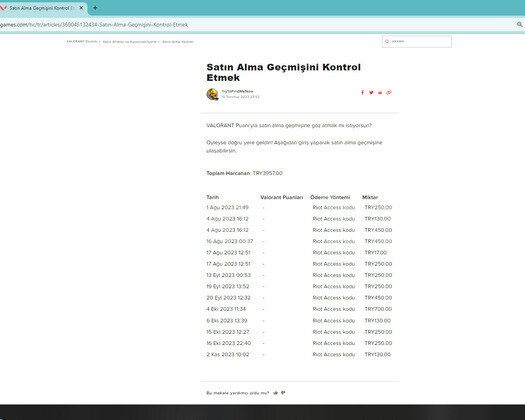Image resolution: width=525 pixels, height=420 pixels.
Task: Click TRY130.00 in the 6 Eki row
Action: (378, 321)
